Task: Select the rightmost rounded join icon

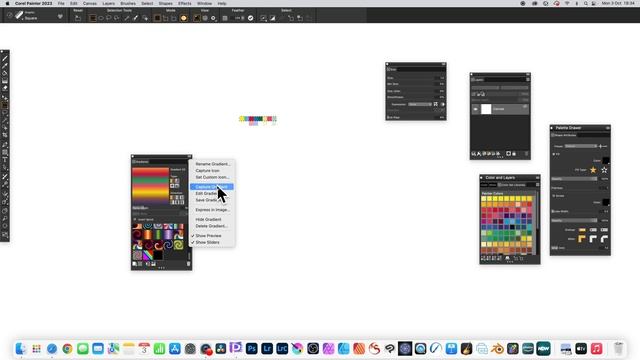Action: pyautogui.click(x=604, y=239)
